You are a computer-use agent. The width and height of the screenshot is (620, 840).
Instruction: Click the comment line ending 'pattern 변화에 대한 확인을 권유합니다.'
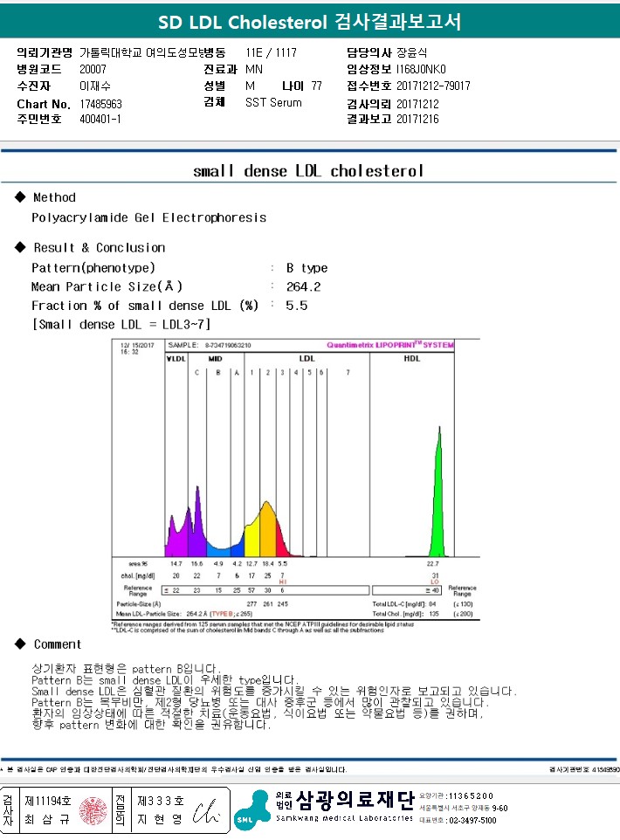[x=151, y=724]
